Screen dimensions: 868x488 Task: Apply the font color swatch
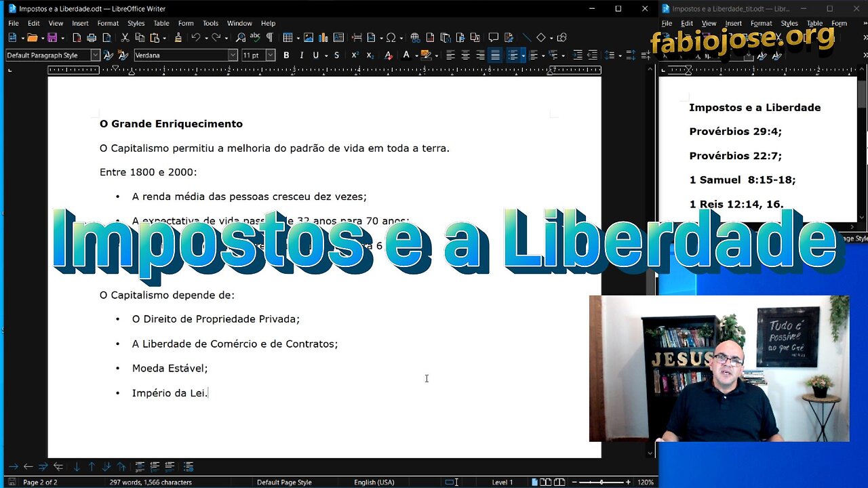pyautogui.click(x=407, y=56)
